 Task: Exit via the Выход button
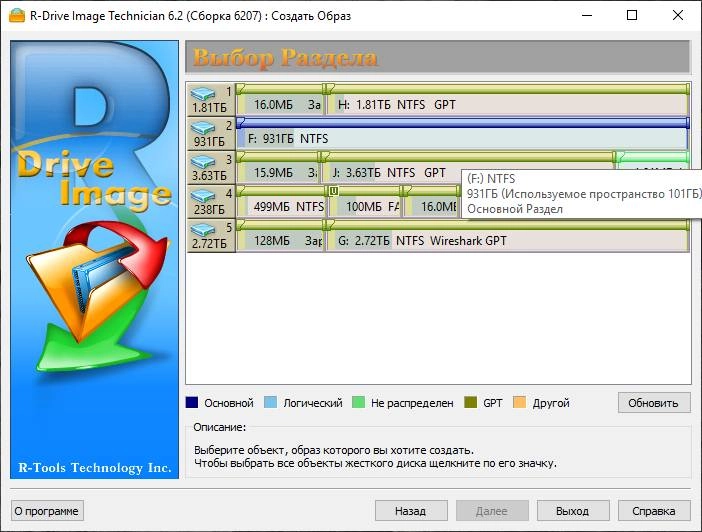click(x=573, y=511)
